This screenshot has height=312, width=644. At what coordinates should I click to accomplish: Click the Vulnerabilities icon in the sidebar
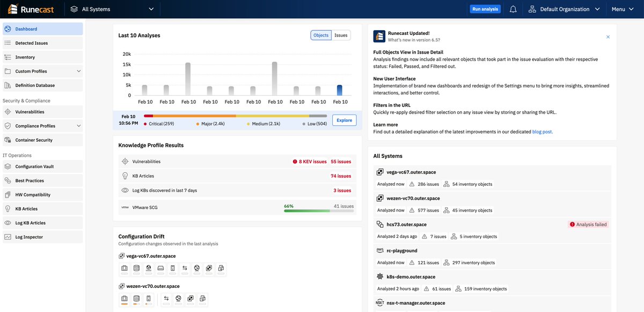click(8, 112)
